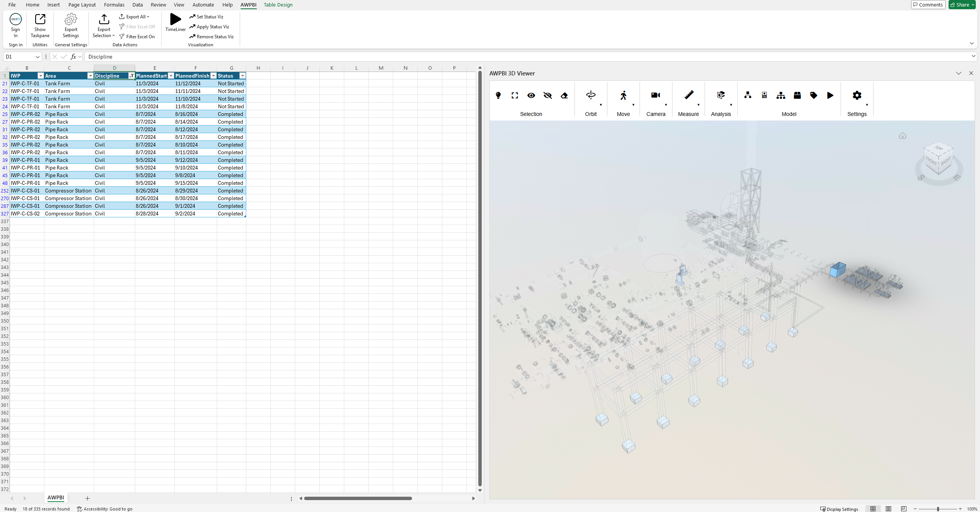Click the eraser clear selection icon
Image resolution: width=980 pixels, height=512 pixels.
click(564, 95)
